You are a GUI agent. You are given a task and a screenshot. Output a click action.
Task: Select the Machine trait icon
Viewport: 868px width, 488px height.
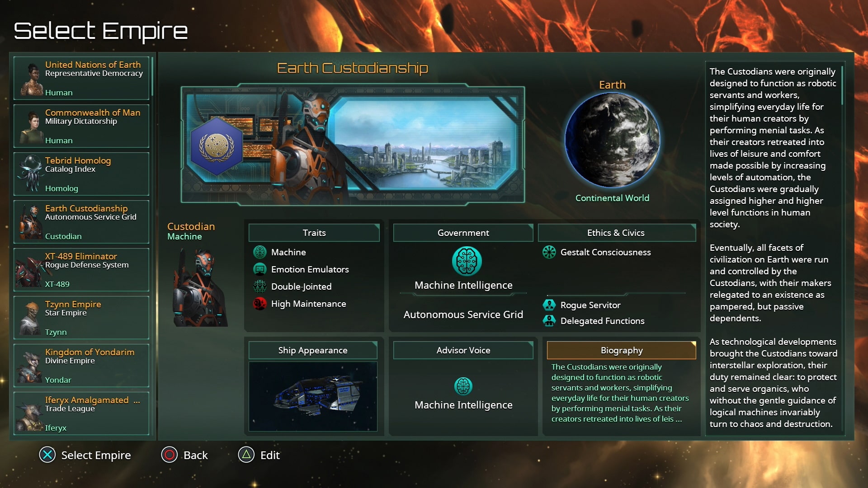(260, 251)
